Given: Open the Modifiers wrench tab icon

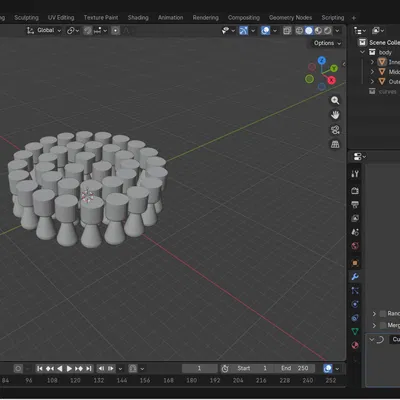Looking at the screenshot, I should [355, 277].
